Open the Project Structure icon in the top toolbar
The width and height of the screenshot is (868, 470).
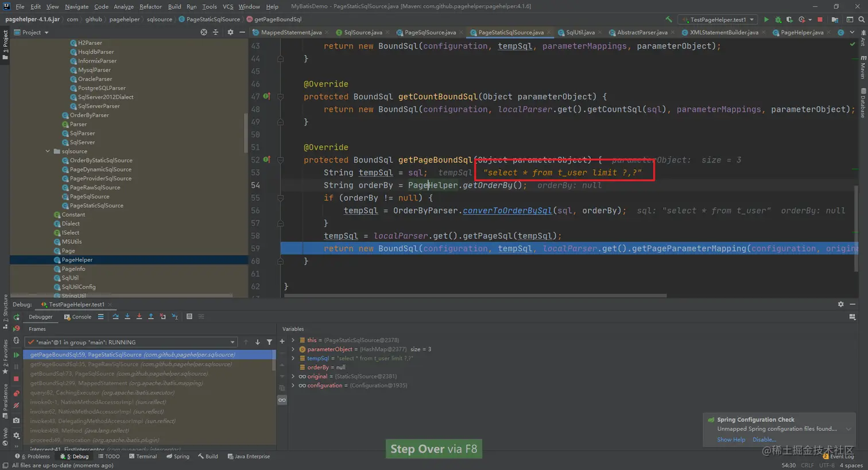pyautogui.click(x=835, y=20)
